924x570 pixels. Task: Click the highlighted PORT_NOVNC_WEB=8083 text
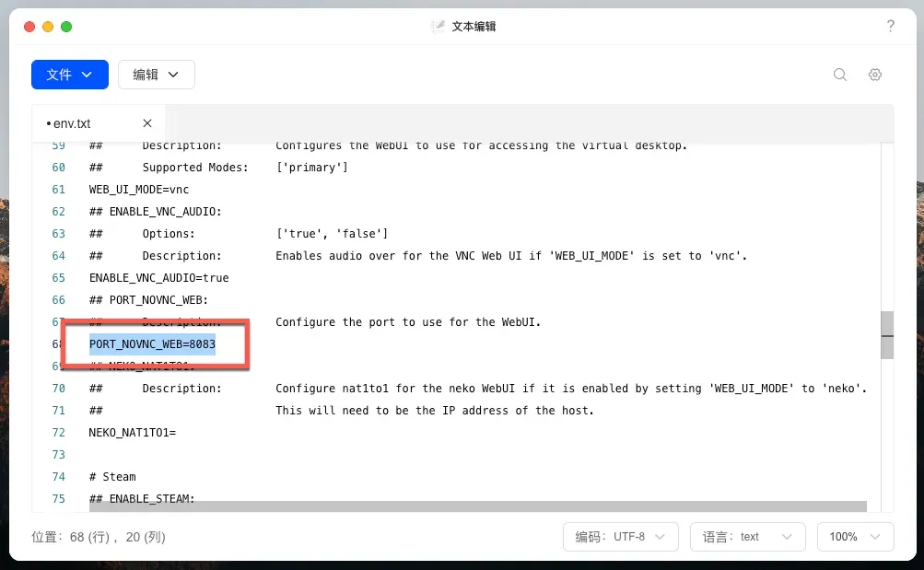(153, 343)
